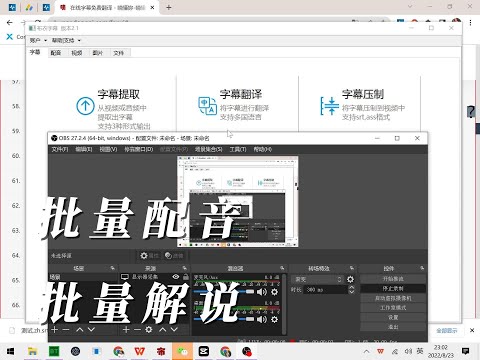Screen dimensions: 480x360
Task: Click the OBS preview canvas thumbnail
Action: click(237, 202)
